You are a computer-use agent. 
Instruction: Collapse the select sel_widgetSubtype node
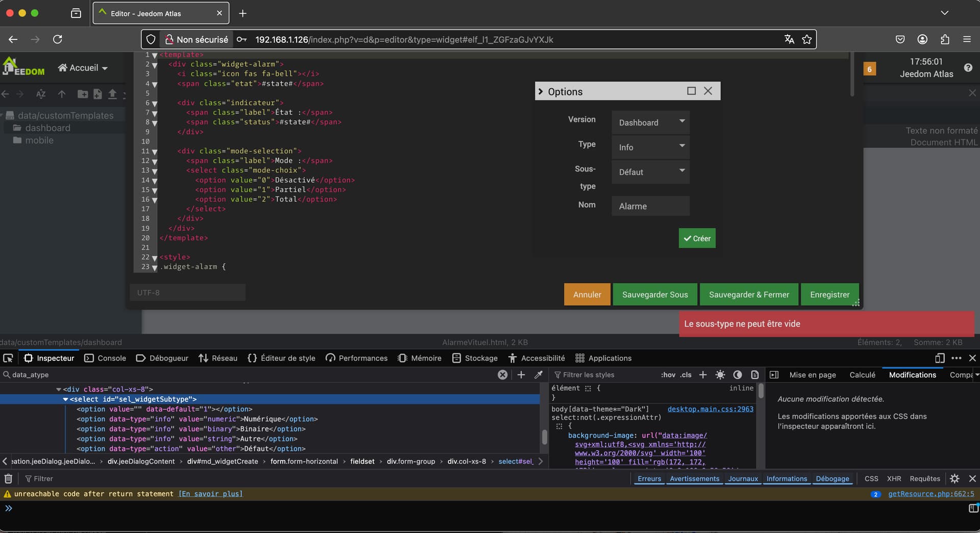coord(65,399)
